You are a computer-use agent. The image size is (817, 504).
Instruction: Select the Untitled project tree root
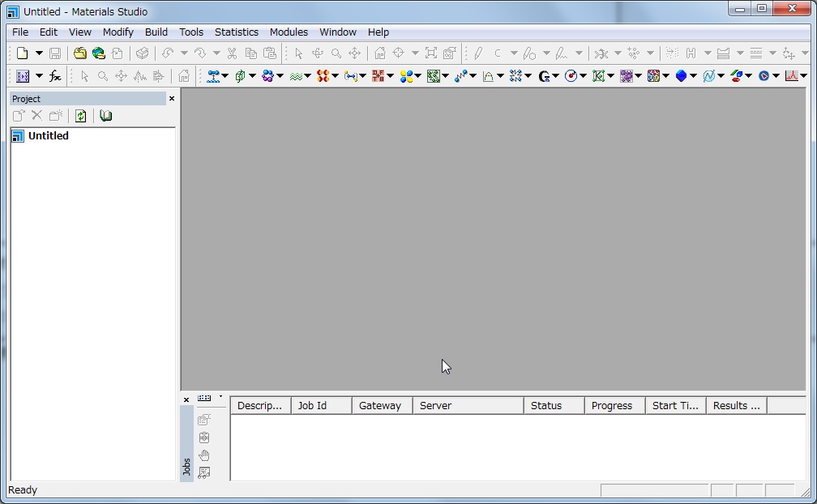pyautogui.click(x=48, y=136)
